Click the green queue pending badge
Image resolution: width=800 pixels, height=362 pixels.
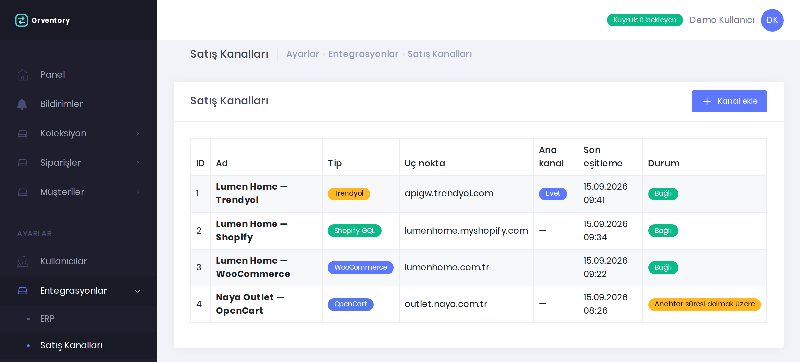tap(645, 20)
